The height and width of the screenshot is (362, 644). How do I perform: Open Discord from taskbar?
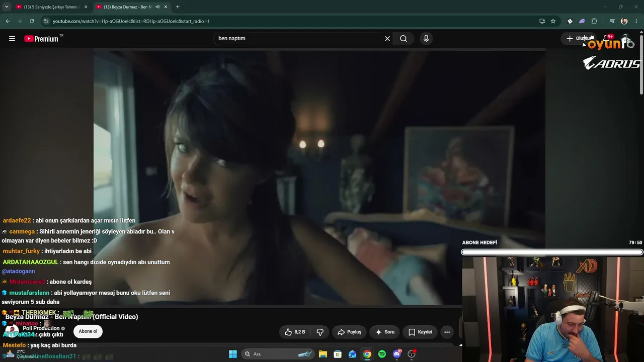coord(397,354)
